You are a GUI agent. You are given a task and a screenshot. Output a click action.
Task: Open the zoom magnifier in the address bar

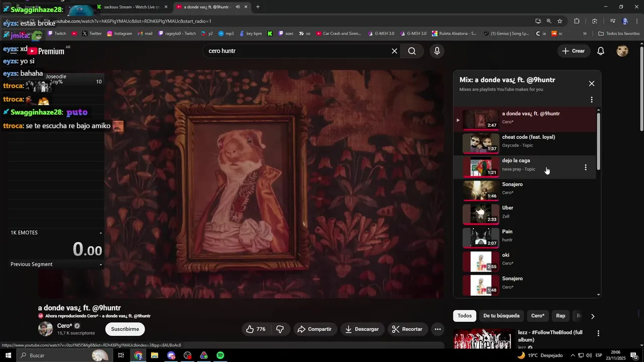pos(549,21)
